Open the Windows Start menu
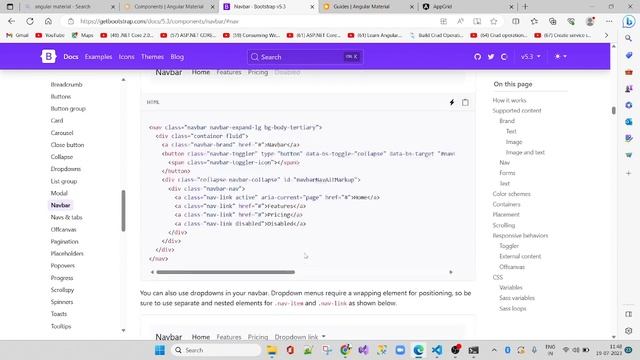The width and height of the screenshot is (640, 360). point(160,350)
